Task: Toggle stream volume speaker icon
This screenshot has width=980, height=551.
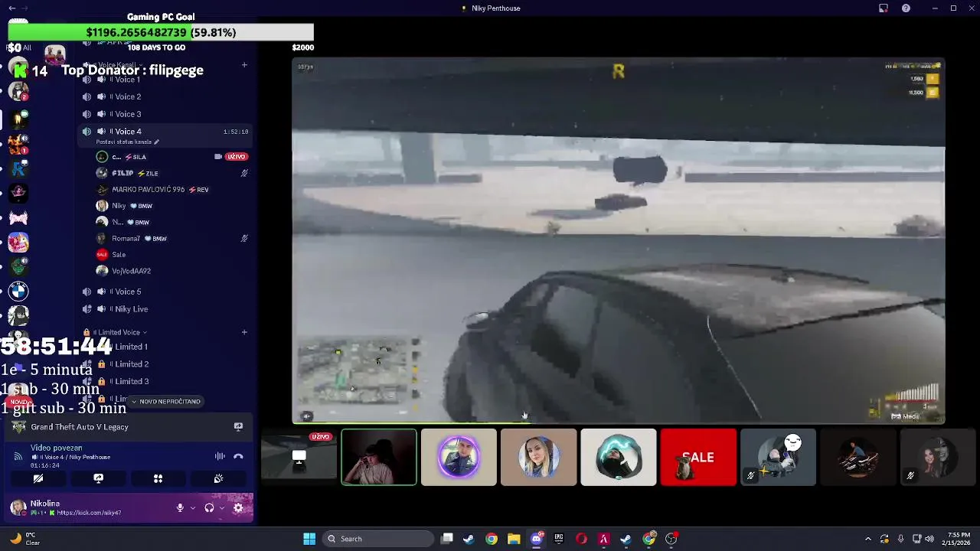Action: tap(306, 417)
